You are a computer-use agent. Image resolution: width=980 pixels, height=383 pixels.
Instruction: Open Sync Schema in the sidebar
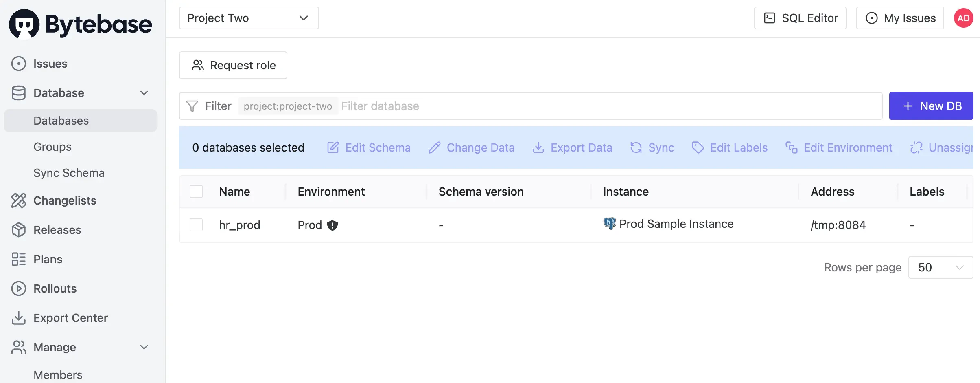click(x=69, y=173)
